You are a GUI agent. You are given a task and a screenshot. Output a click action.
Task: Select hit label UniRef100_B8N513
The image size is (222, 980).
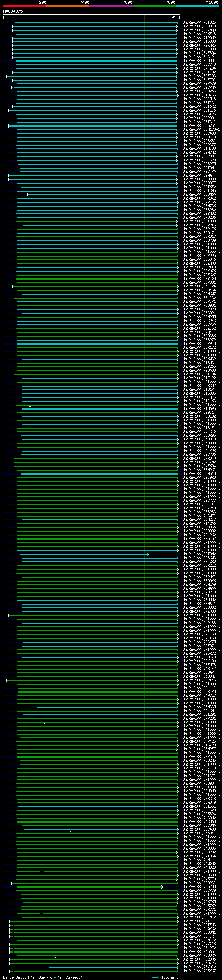point(199,473)
